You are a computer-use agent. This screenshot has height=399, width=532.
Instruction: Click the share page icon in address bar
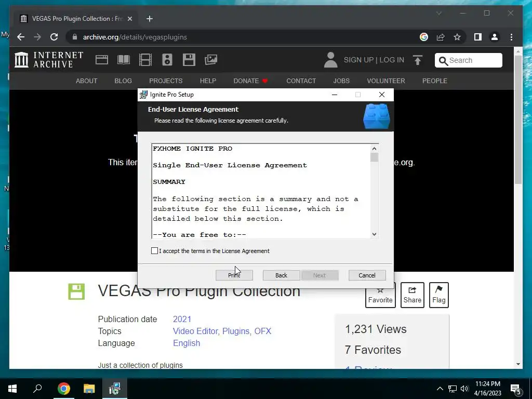[x=441, y=37]
